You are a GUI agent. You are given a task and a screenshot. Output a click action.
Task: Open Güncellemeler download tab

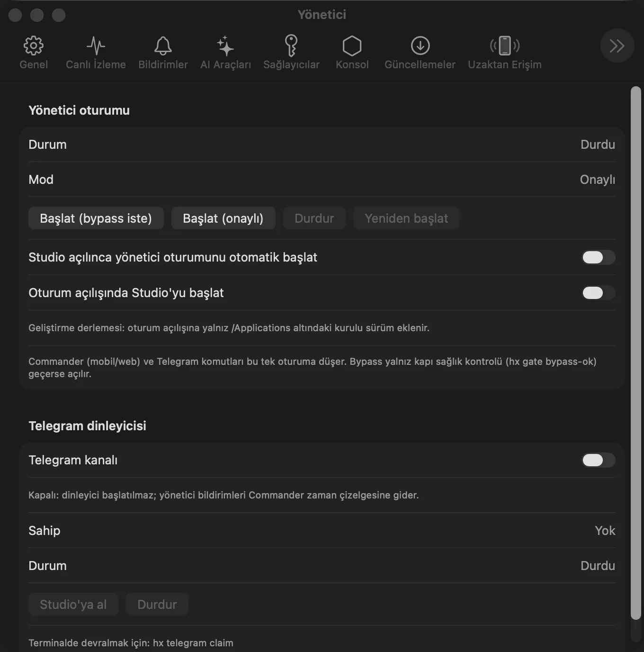point(420,53)
